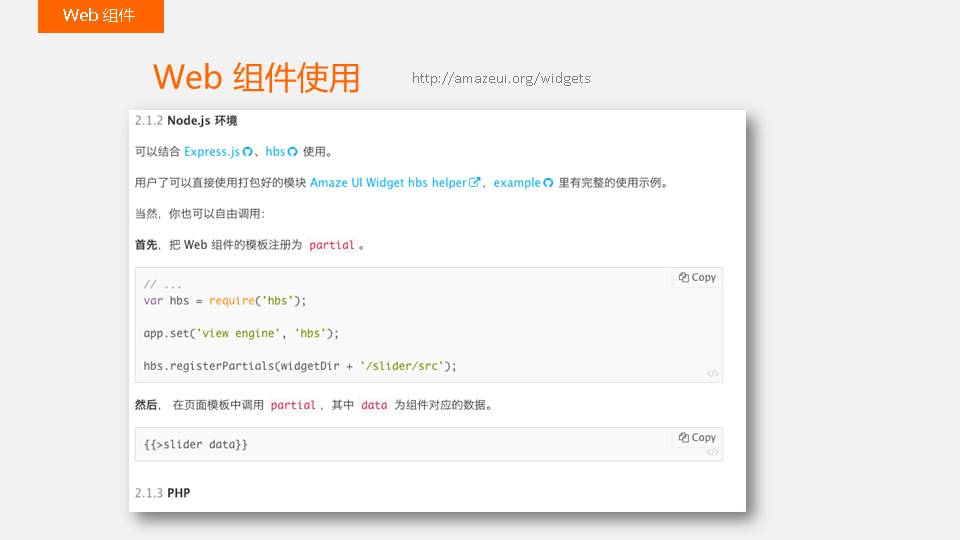Image resolution: width=960 pixels, height=540 pixels.
Task: Click the 2.1.2 Node.js 环境 heading
Action: click(186, 121)
